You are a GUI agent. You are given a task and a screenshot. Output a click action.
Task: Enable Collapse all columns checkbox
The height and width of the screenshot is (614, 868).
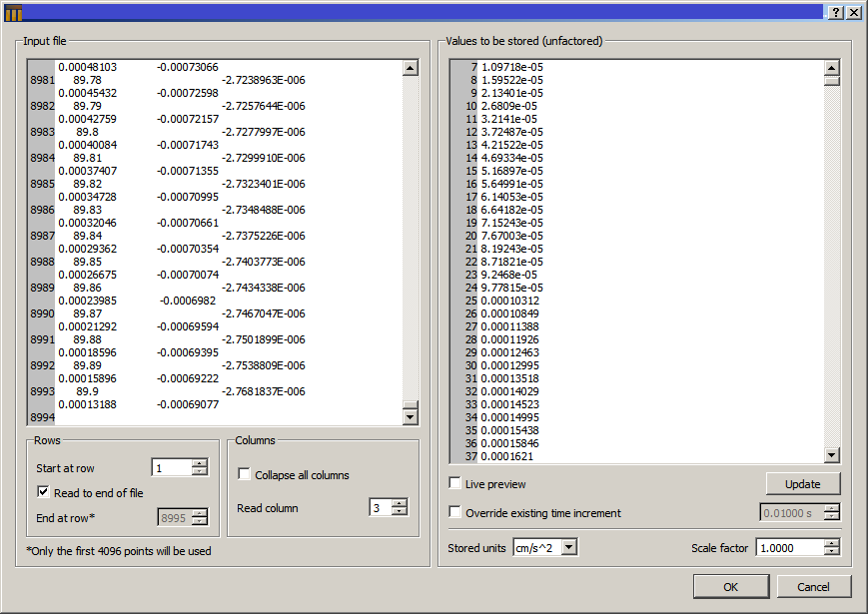coord(245,474)
